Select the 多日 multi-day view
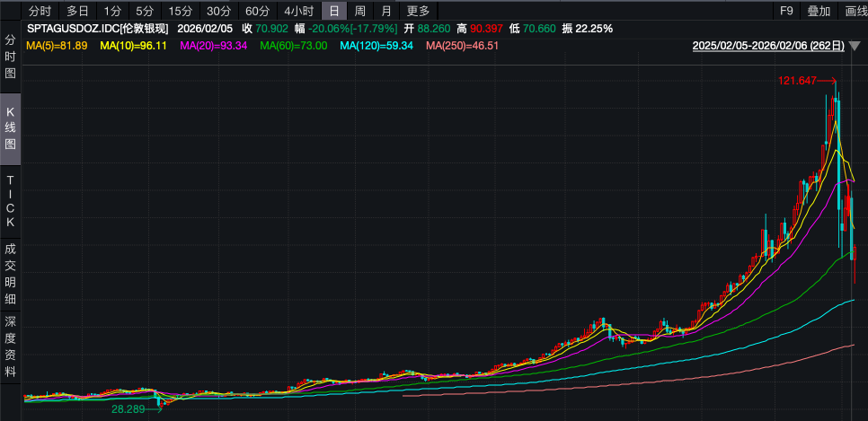The image size is (868, 421). (77, 11)
